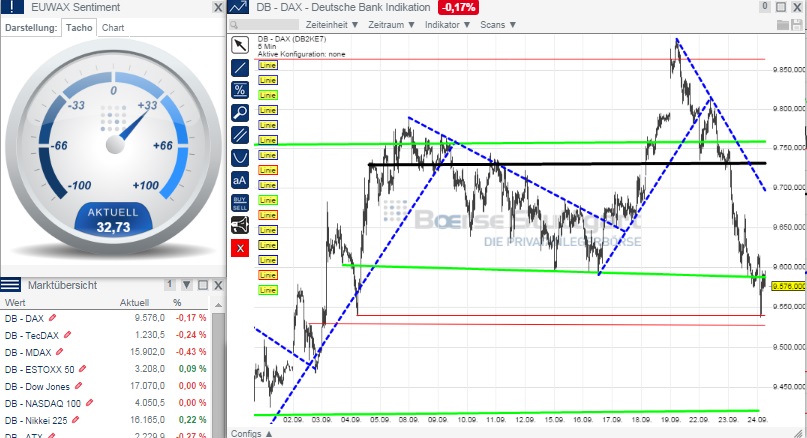Sort by the Aktuell column header
807x438 pixels.
[134, 303]
